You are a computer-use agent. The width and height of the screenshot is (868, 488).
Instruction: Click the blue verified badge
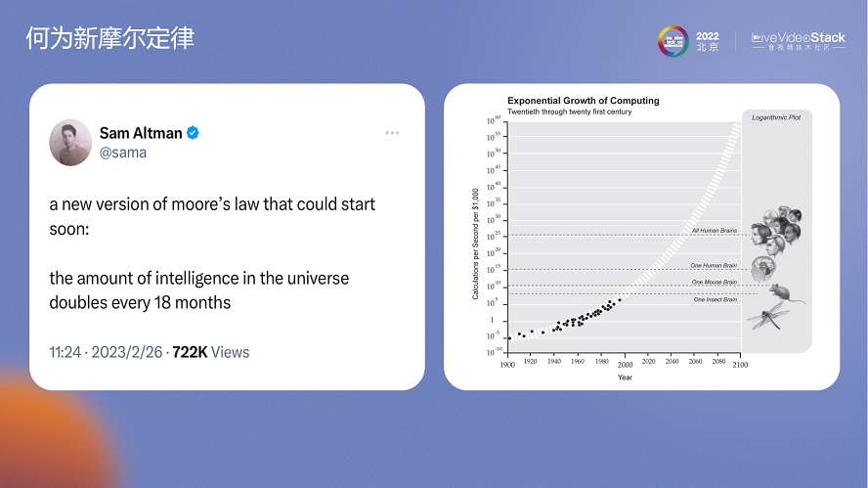pos(194,132)
